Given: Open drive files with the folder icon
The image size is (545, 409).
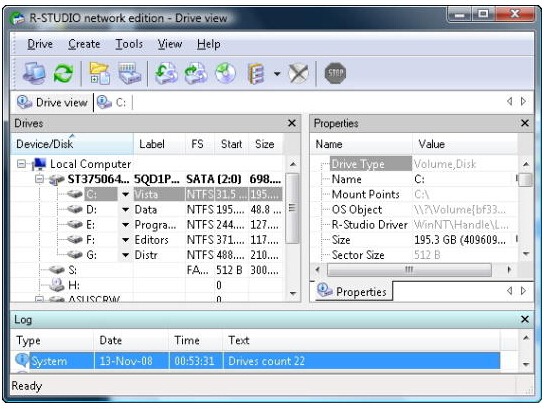Looking at the screenshot, I should (x=100, y=73).
